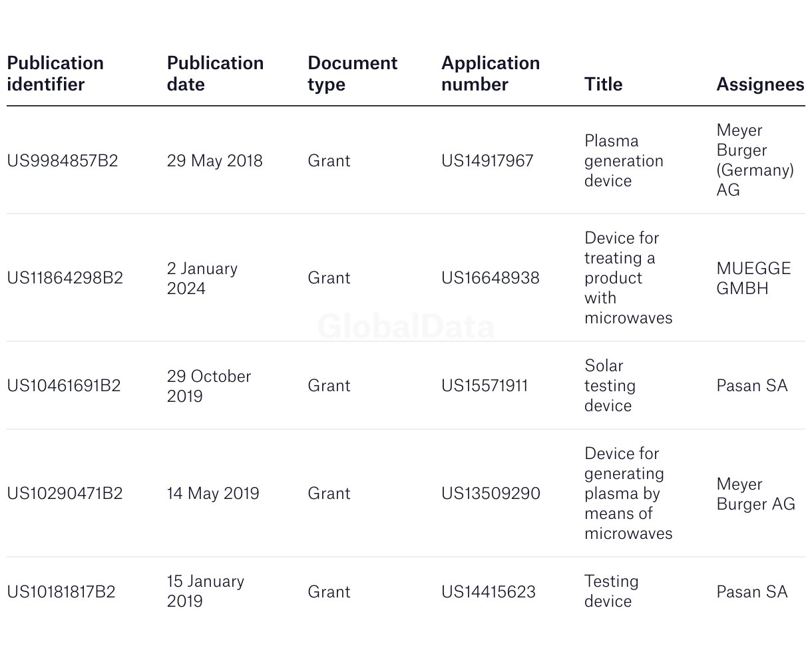Select the MUEGGE GMBH assignee cell
The image size is (812, 652).
tap(753, 278)
